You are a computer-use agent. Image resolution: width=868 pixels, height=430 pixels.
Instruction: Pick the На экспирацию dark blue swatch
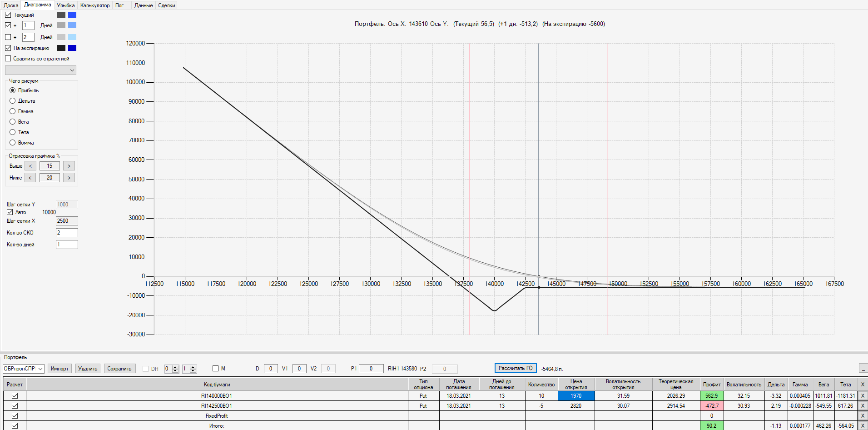pos(72,48)
